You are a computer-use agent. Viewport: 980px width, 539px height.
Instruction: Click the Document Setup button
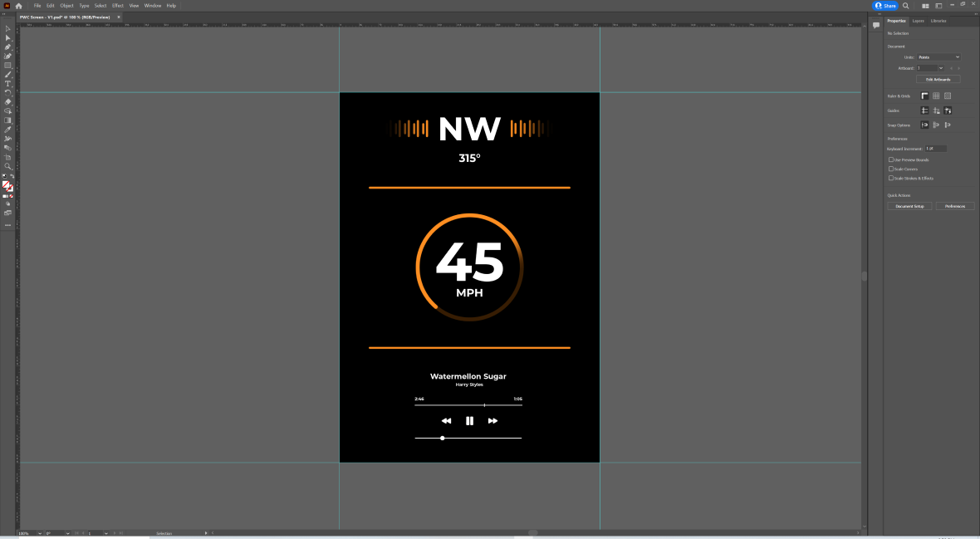(x=909, y=206)
